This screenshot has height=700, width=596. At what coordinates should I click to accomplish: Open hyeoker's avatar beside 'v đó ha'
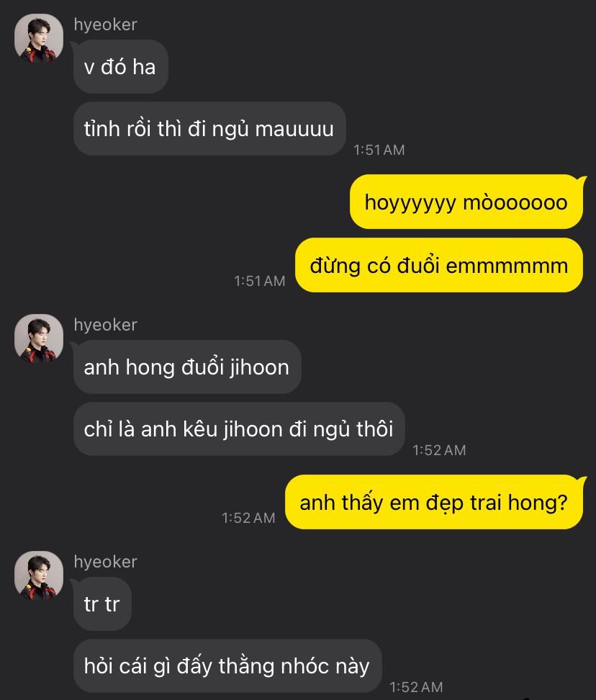[x=39, y=38]
